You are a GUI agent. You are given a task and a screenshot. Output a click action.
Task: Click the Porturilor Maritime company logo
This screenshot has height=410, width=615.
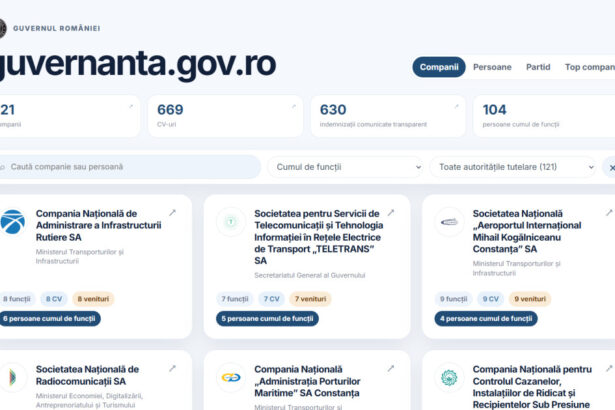click(x=231, y=377)
